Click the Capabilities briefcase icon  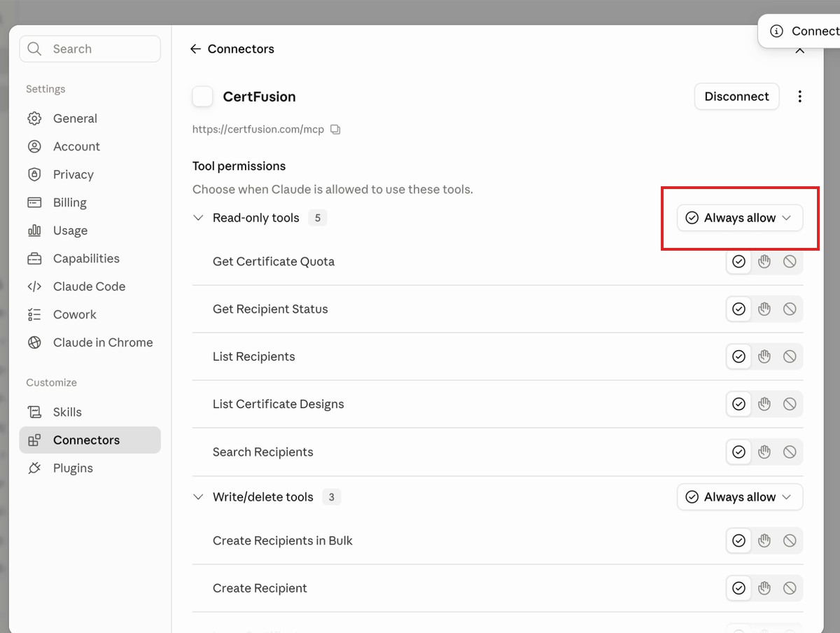34,258
